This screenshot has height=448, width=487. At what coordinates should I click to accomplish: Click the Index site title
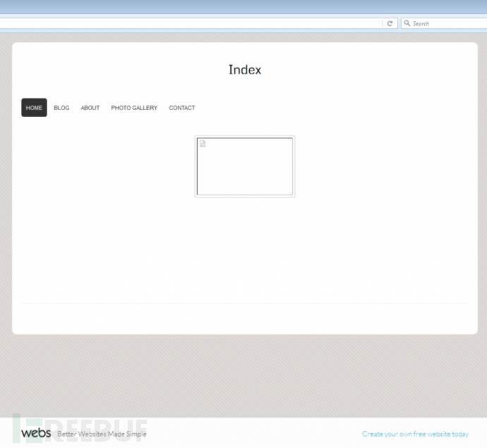245,70
